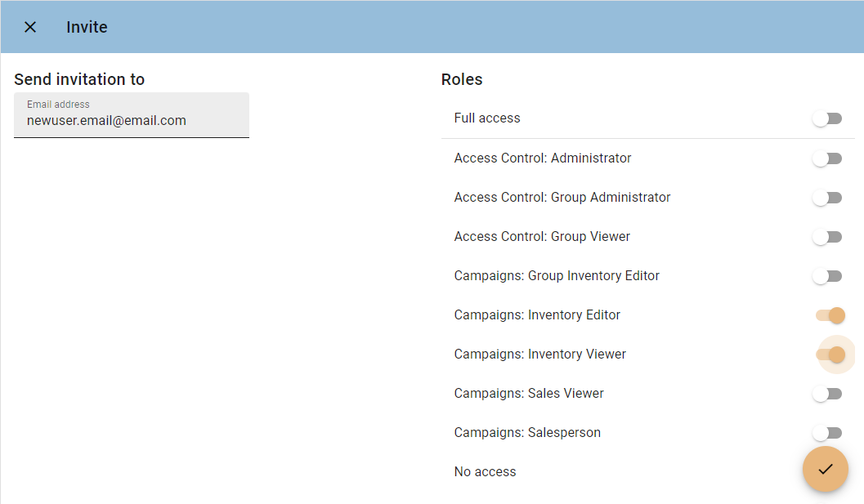Switch on Campaigns: Salesperson role
Image resolution: width=864 pixels, height=504 pixels.
pyautogui.click(x=827, y=433)
